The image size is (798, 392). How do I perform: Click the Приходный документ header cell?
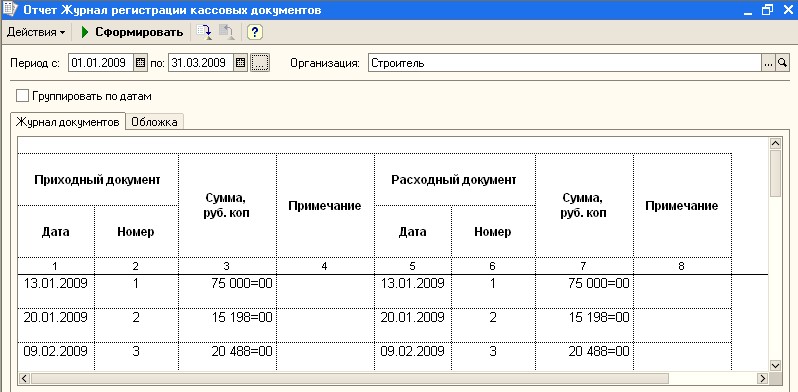(98, 180)
